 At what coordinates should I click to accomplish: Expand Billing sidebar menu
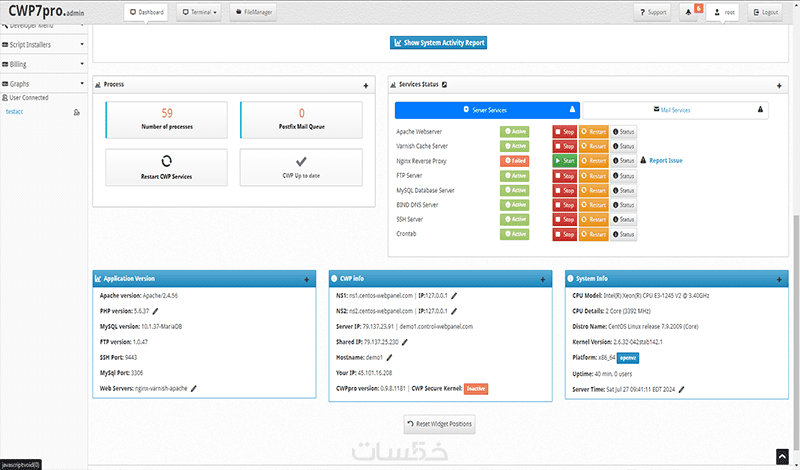click(x=43, y=64)
